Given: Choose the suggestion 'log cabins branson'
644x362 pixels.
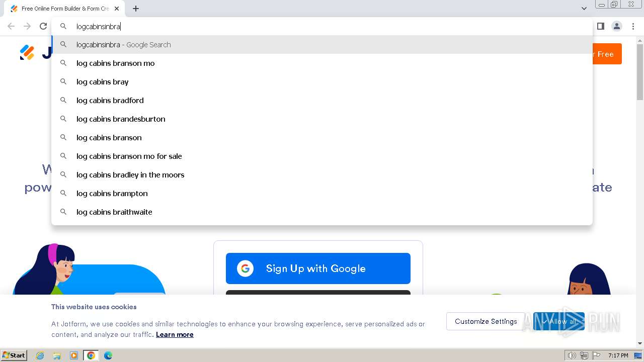Looking at the screenshot, I should point(322,138).
